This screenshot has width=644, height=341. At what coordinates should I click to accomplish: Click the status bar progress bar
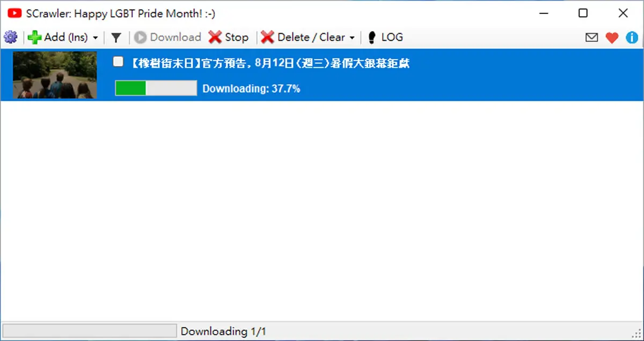coord(89,331)
